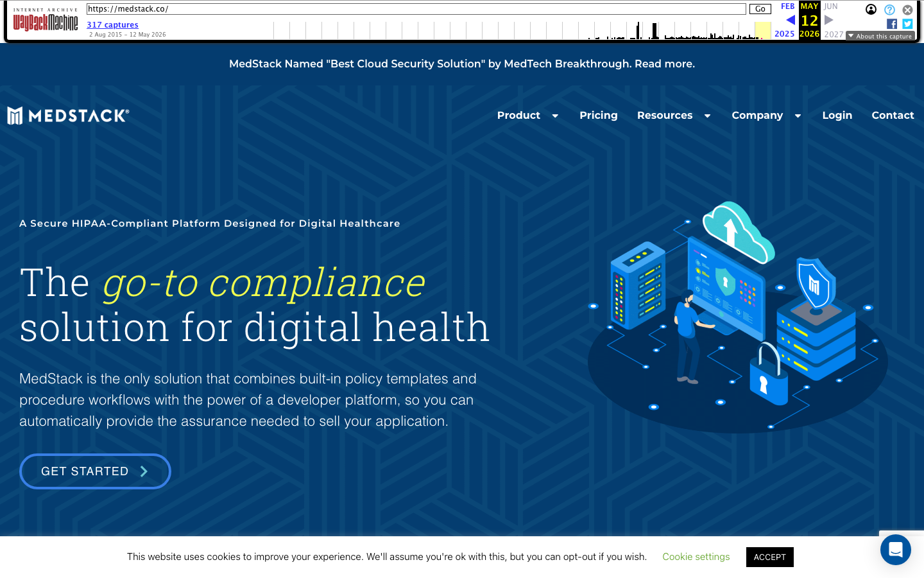Click the 2025 year link
Viewport: 924px width, 578px height.
coord(784,34)
